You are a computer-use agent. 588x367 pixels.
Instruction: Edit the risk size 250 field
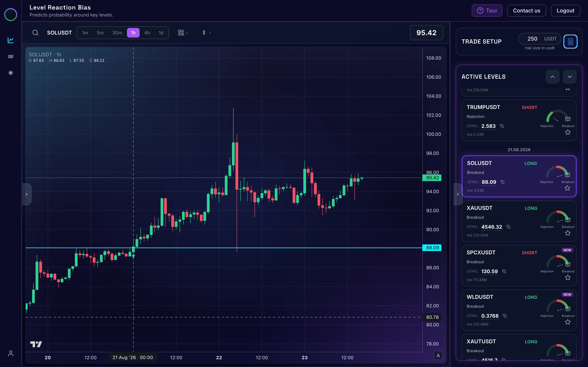tap(539, 39)
